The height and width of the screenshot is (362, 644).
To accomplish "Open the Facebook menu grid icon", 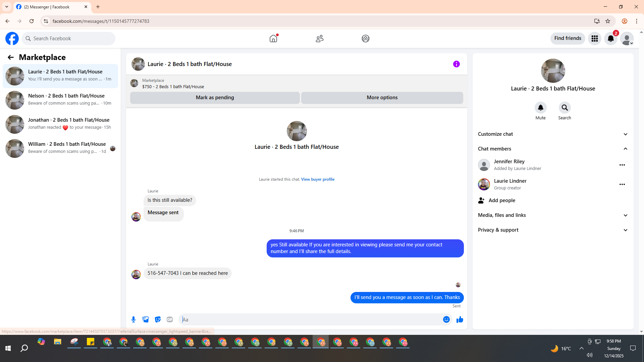I will click(x=594, y=39).
